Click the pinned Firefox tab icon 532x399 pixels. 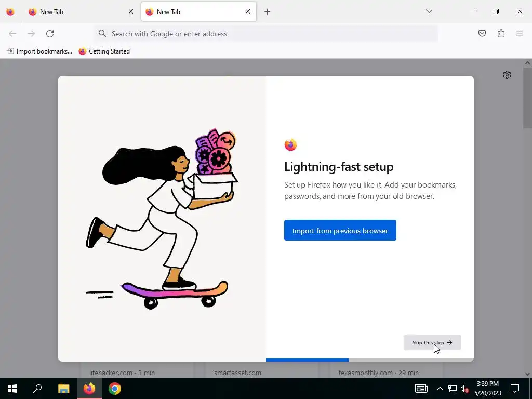[10, 11]
